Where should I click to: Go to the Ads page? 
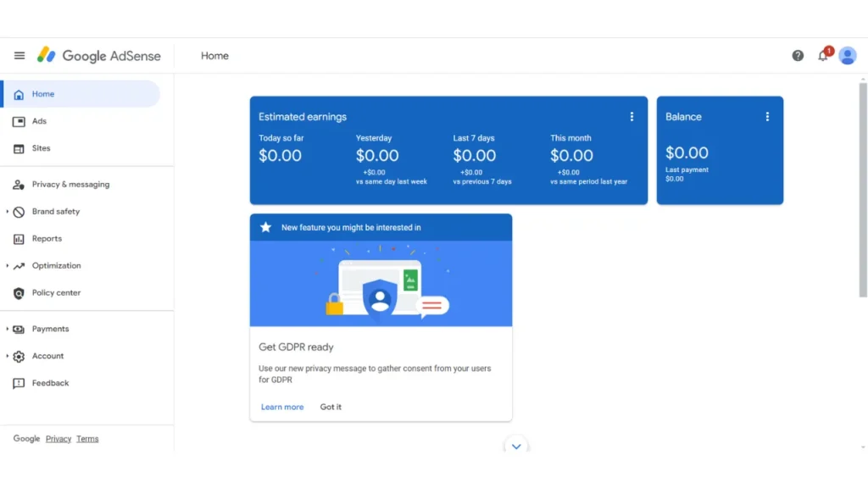click(x=39, y=121)
